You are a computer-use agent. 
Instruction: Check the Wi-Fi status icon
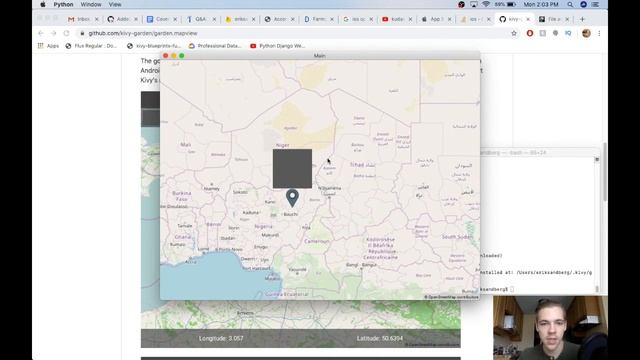coord(486,4)
